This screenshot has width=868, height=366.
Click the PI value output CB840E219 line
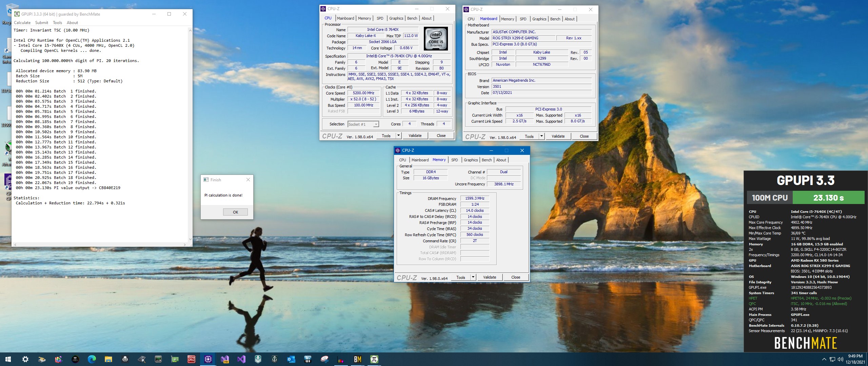tap(68, 188)
